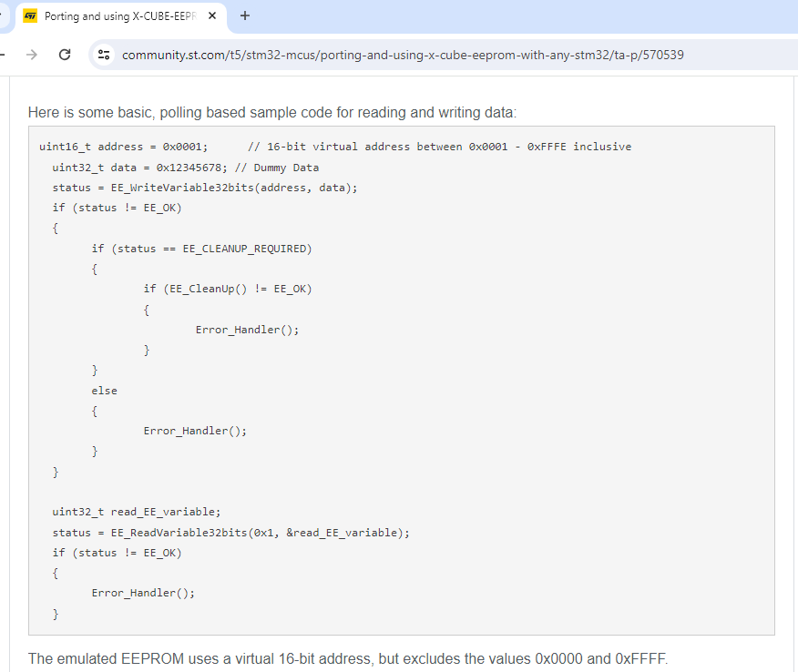Click the comment '16-bit virtual address between 0x0001 - 0xFFFE inclusive'
798x672 pixels.
pos(439,147)
